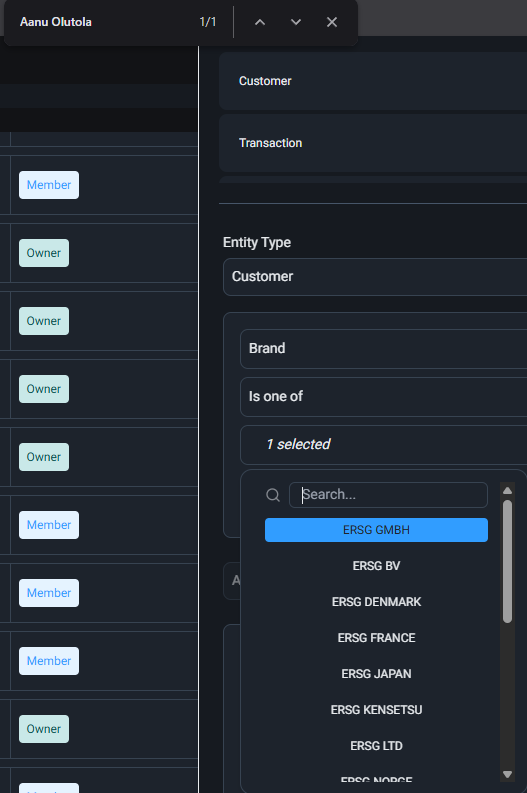Viewport: 527px width, 793px height.
Task: Click the find match counter 1/1
Action: (208, 22)
